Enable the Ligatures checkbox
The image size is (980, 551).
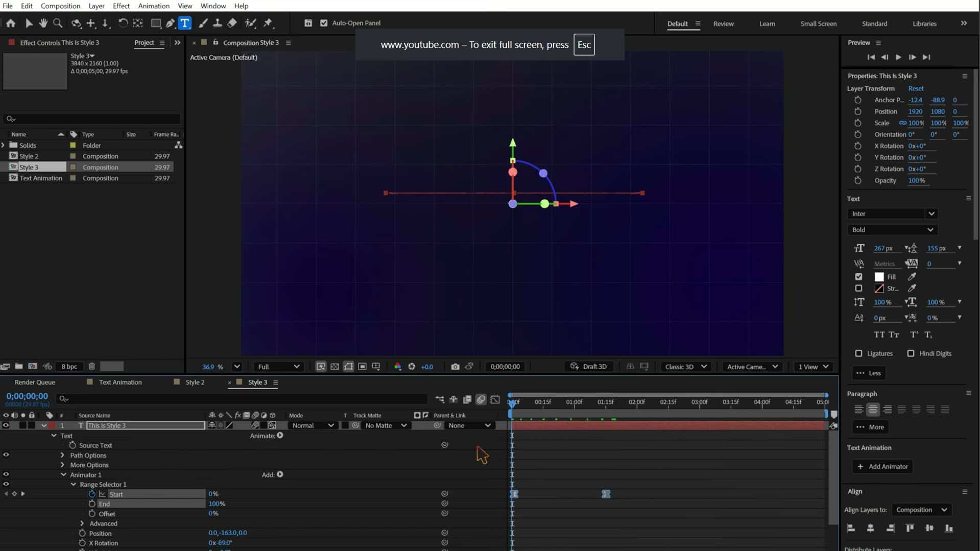pos(858,353)
